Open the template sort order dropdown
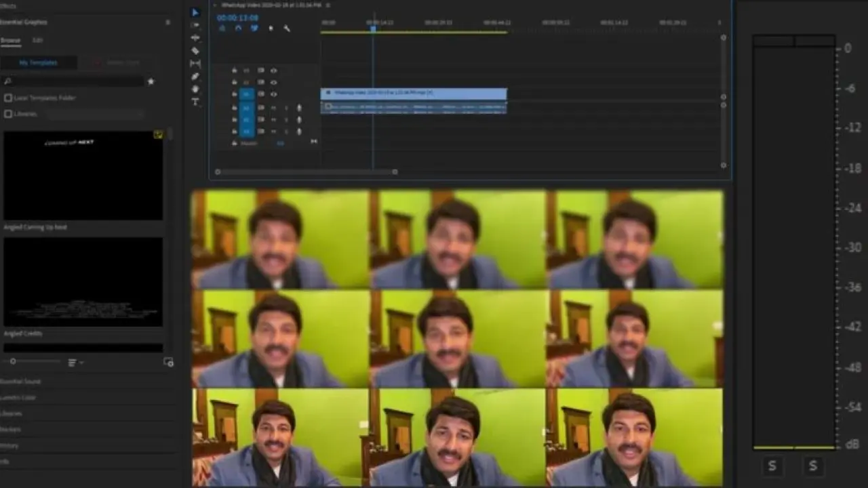 point(75,363)
